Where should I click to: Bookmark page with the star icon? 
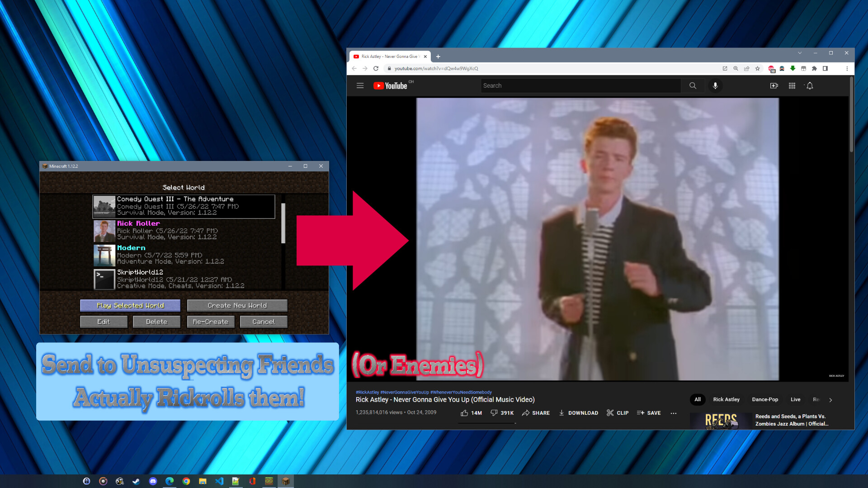pos(758,69)
